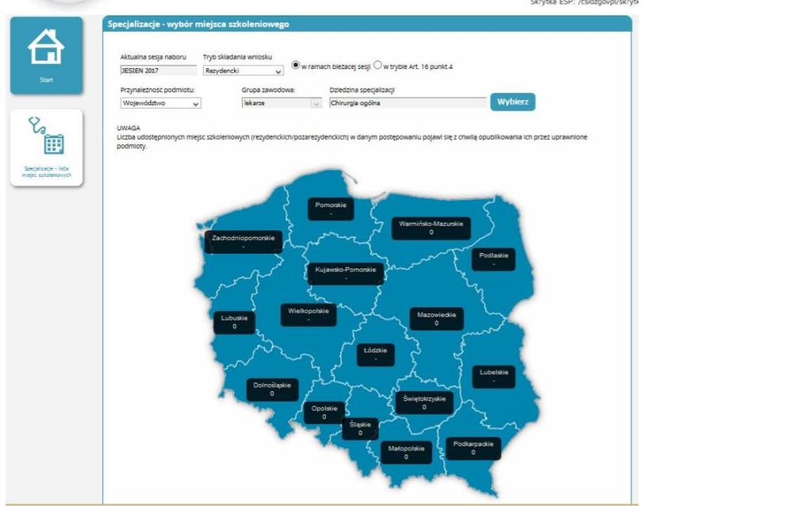812x506 pixels.
Task: Open the Start home tile
Action: 46,56
